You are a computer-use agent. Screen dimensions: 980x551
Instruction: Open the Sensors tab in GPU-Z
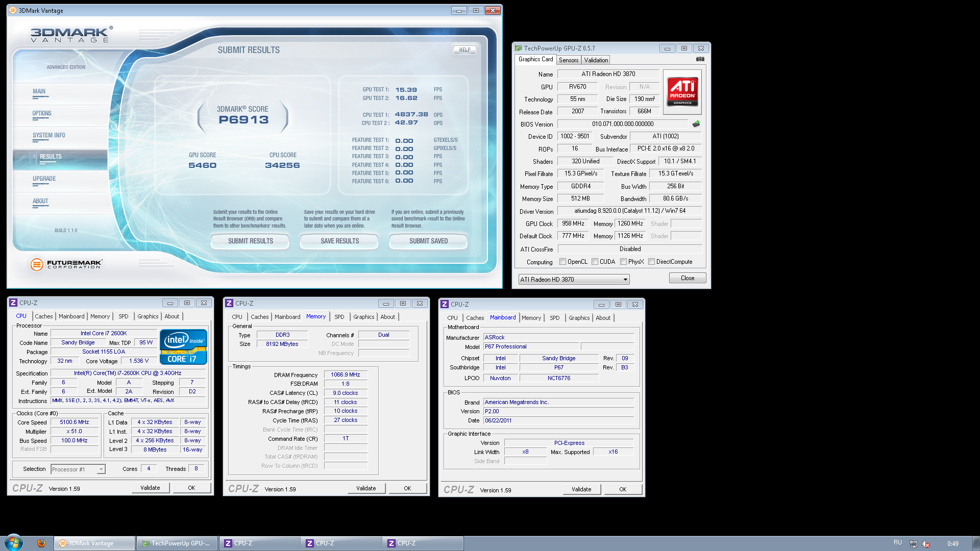(x=569, y=60)
